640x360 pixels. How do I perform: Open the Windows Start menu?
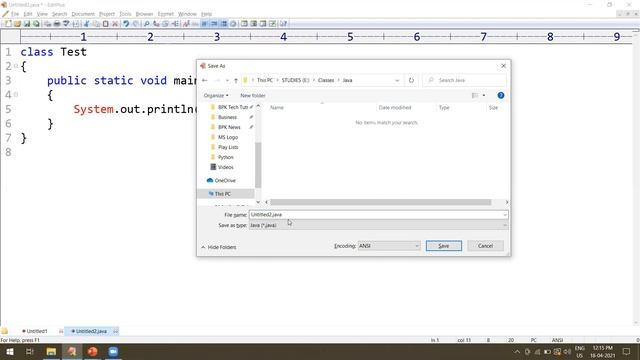(9, 351)
